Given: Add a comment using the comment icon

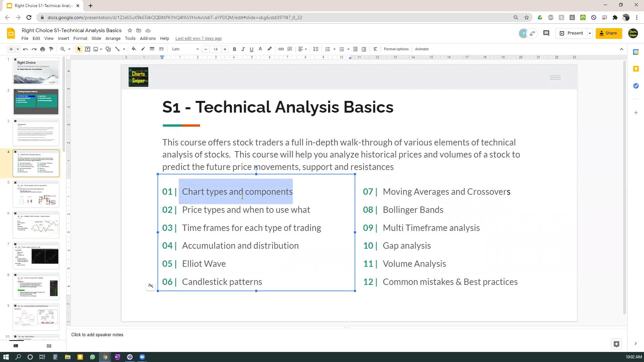Looking at the screenshot, I should tap(290, 49).
